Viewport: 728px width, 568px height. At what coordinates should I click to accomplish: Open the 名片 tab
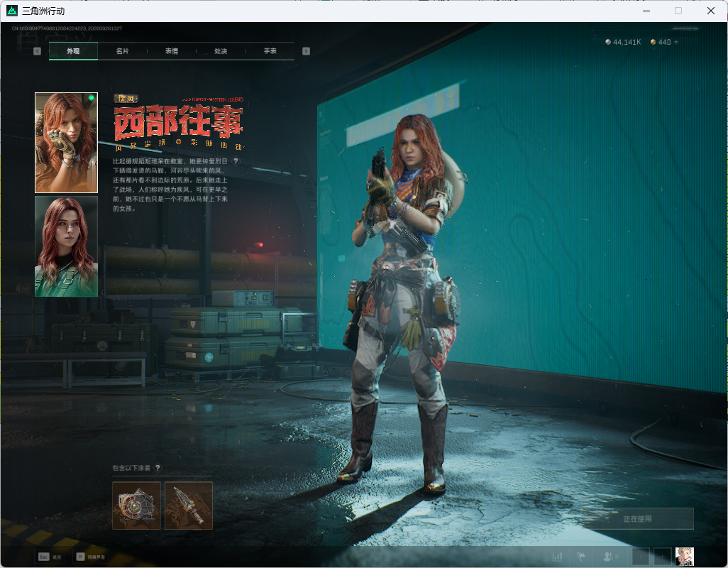(x=123, y=51)
